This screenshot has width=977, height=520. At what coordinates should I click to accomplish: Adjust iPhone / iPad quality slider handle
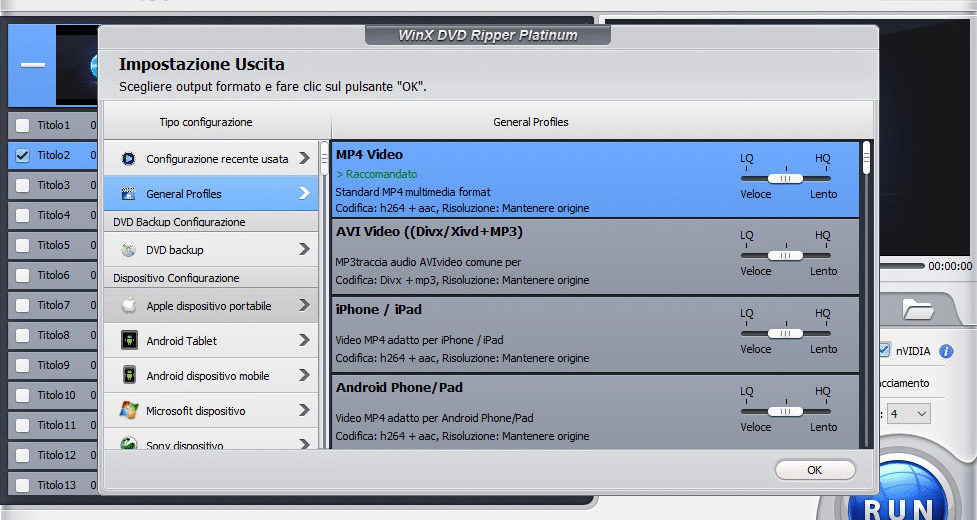[x=785, y=333]
